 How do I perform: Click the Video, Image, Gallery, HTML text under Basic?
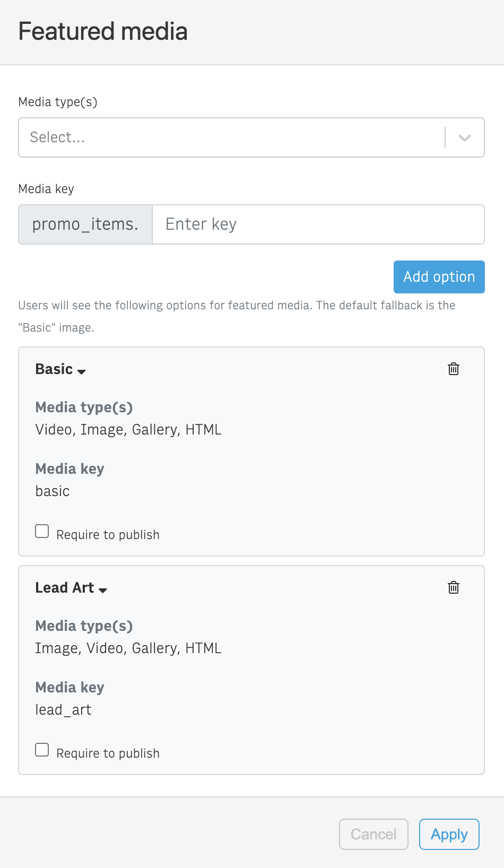click(x=128, y=430)
